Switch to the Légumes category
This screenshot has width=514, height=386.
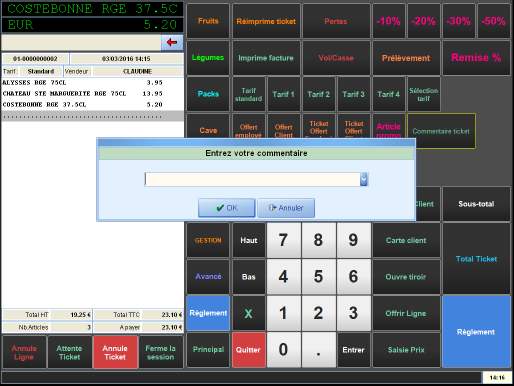pos(208,58)
